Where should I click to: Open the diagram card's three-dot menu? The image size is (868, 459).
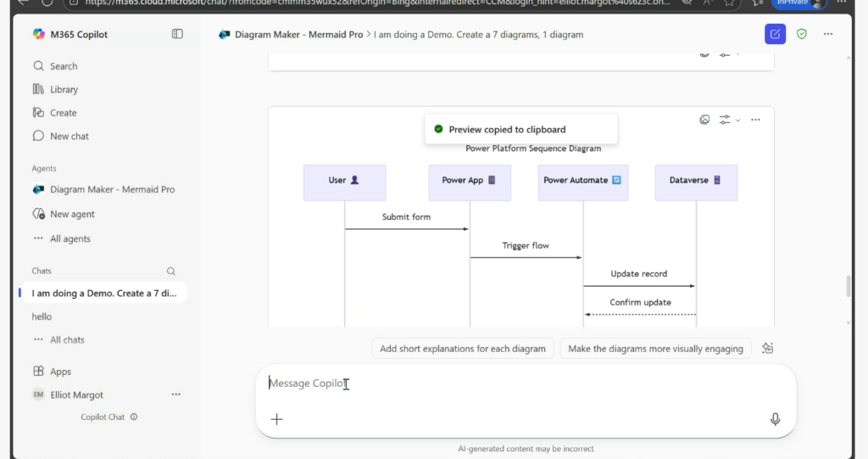point(756,120)
